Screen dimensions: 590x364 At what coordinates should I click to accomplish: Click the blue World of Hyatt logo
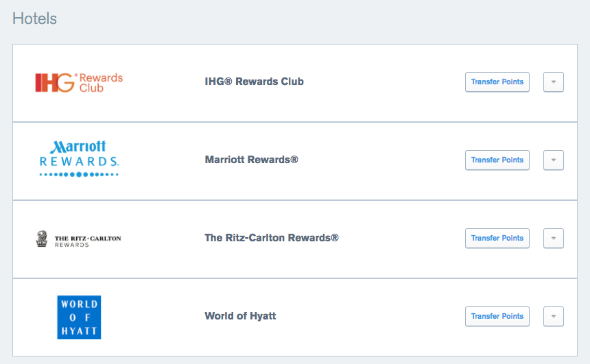79,317
